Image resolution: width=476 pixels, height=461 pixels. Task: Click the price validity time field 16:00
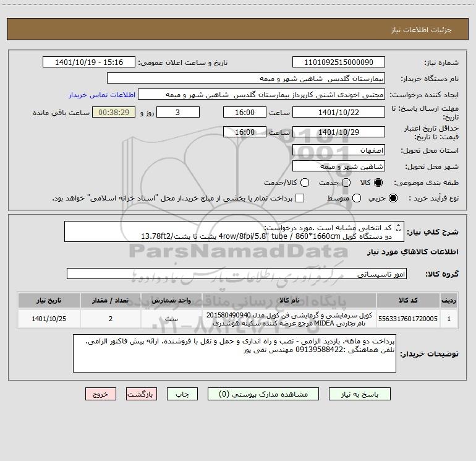(245, 132)
